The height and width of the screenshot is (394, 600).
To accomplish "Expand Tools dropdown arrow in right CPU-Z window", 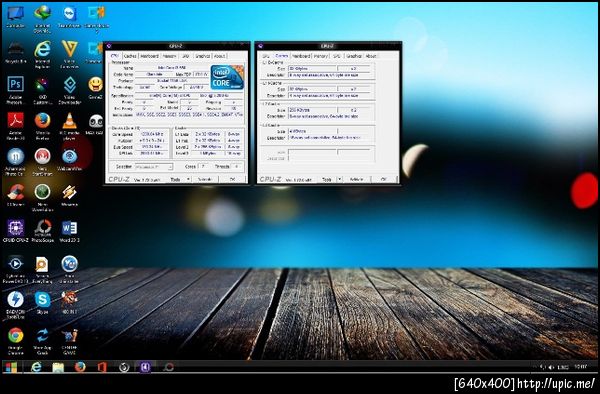I will pos(339,179).
